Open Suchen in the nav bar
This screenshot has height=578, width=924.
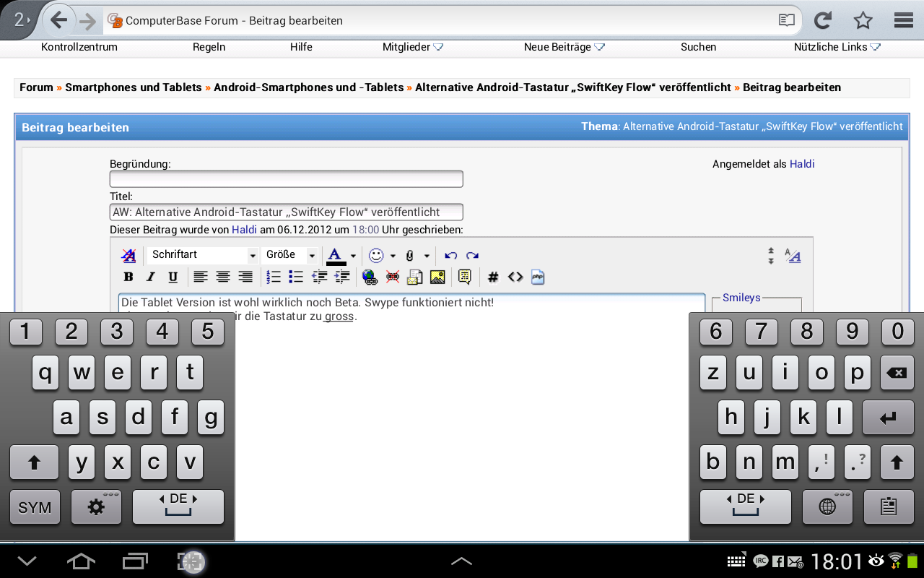pos(699,47)
